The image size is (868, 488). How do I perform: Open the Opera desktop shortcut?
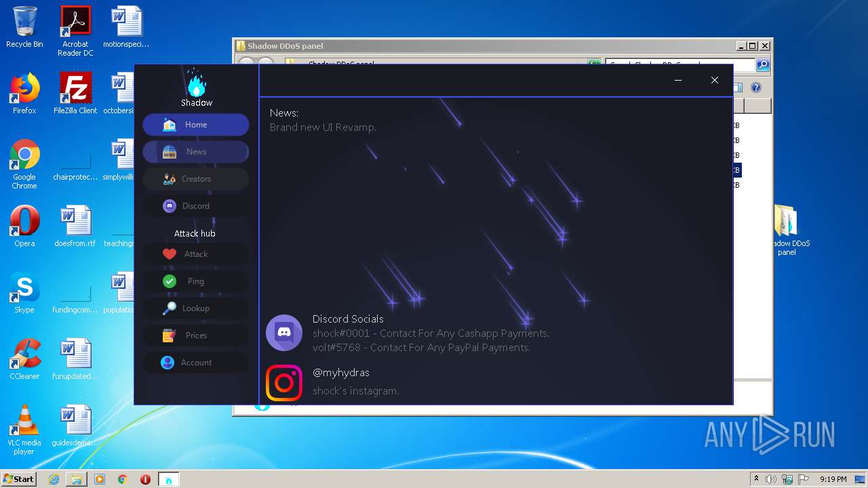pyautogui.click(x=24, y=226)
